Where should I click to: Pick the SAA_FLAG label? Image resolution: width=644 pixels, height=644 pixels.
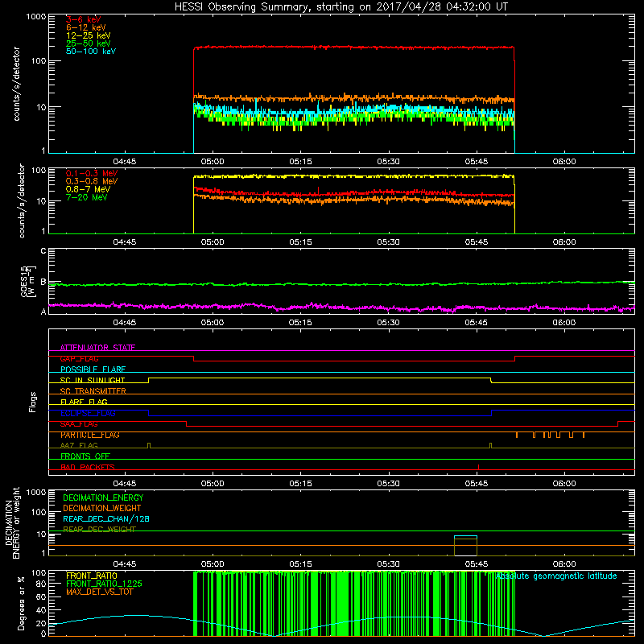pyautogui.click(x=79, y=424)
